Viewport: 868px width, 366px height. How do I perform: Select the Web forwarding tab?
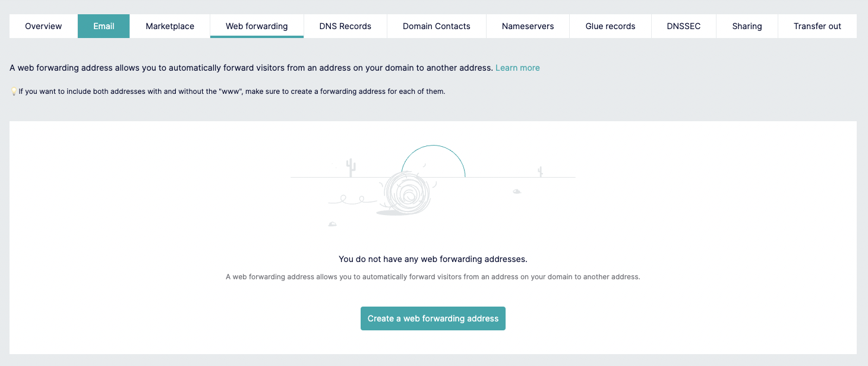pyautogui.click(x=257, y=26)
